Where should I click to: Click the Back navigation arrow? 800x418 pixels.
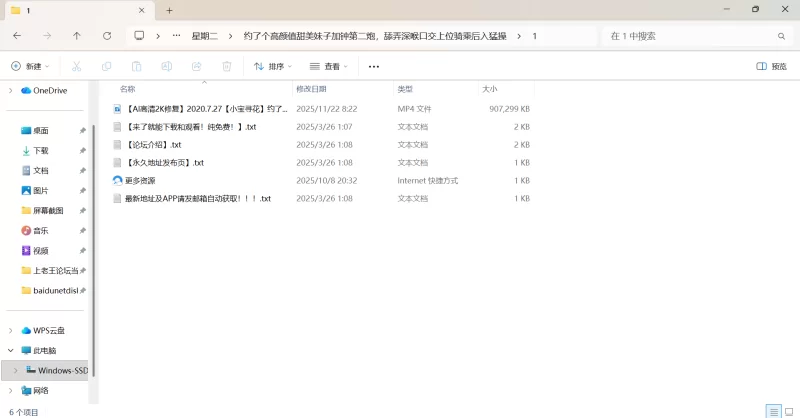click(x=17, y=35)
